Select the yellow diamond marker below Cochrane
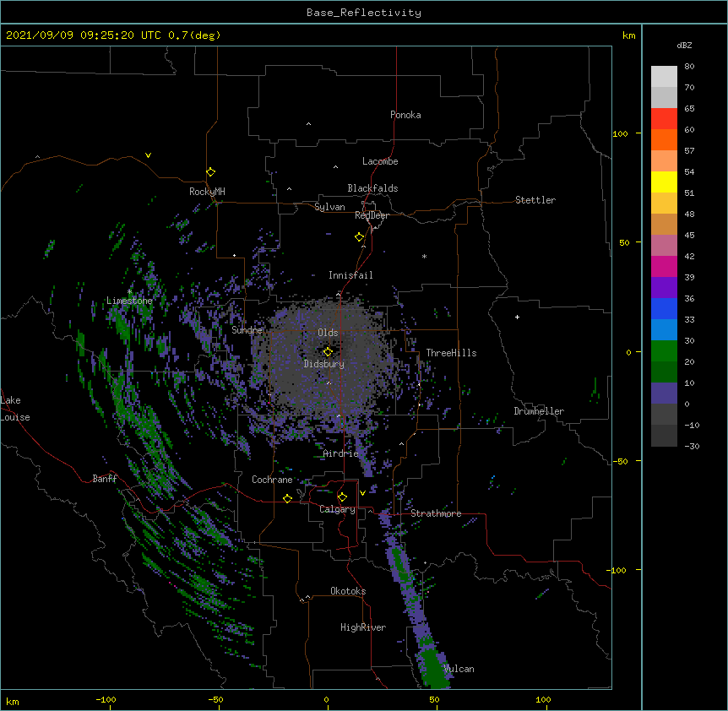 287,498
